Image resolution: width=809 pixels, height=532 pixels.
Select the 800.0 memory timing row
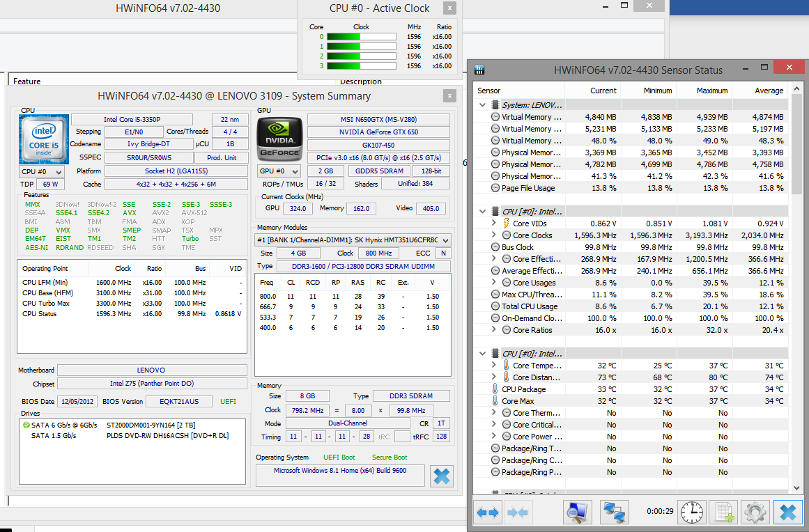[x=353, y=297]
